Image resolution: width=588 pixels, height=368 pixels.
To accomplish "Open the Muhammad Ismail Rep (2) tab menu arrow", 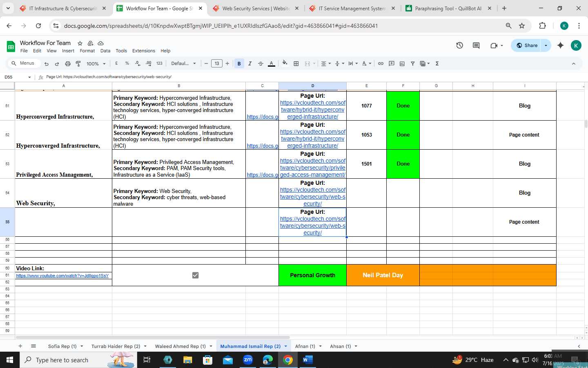I will point(285,346).
